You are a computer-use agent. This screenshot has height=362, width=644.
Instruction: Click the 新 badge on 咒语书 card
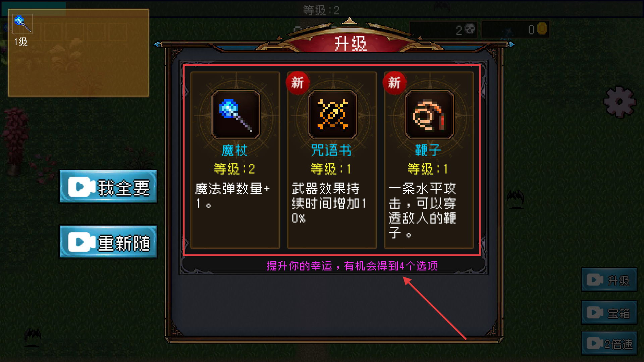(x=298, y=83)
